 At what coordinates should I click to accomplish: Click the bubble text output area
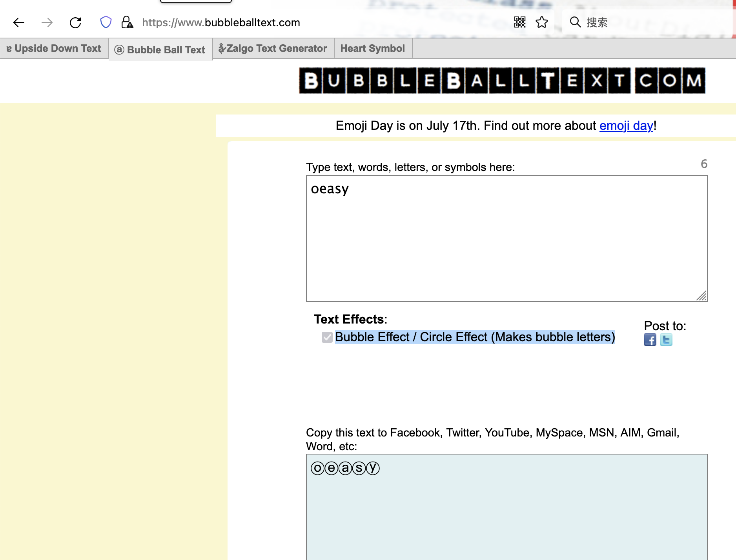(x=506, y=507)
